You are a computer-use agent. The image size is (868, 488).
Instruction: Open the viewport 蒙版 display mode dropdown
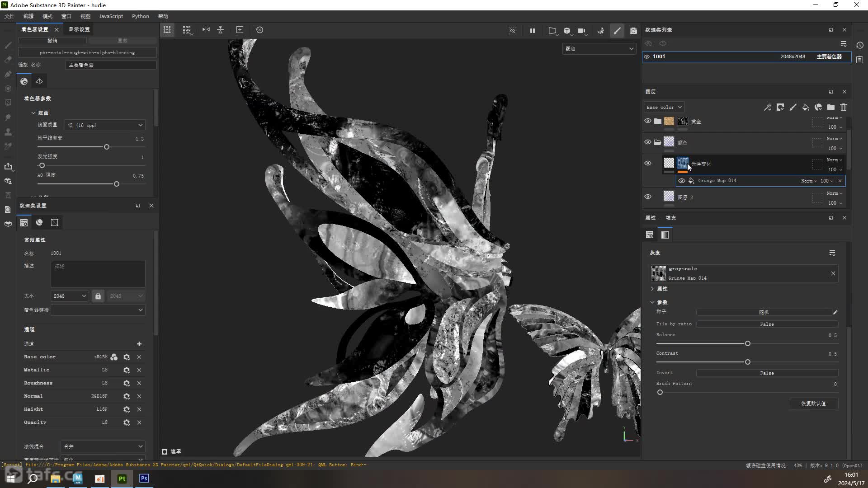[599, 49]
